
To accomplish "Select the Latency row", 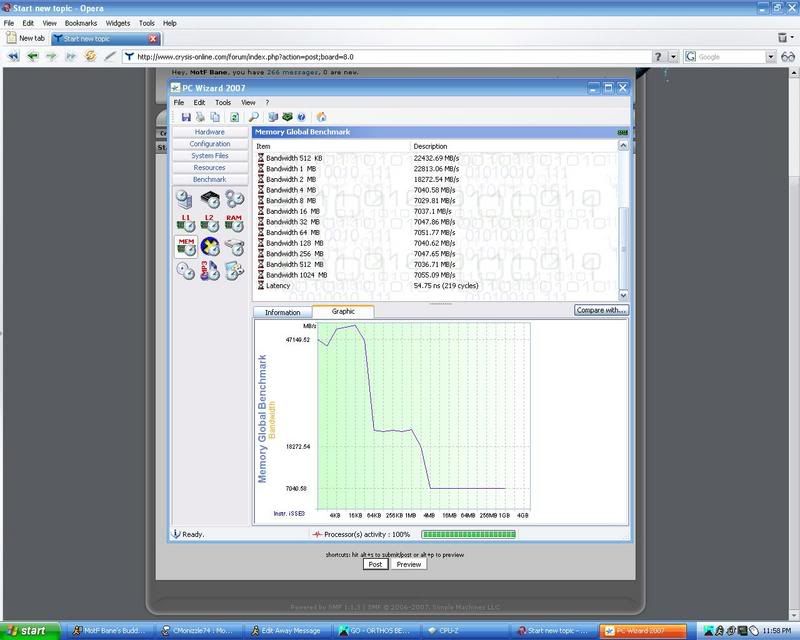I will (x=436, y=285).
